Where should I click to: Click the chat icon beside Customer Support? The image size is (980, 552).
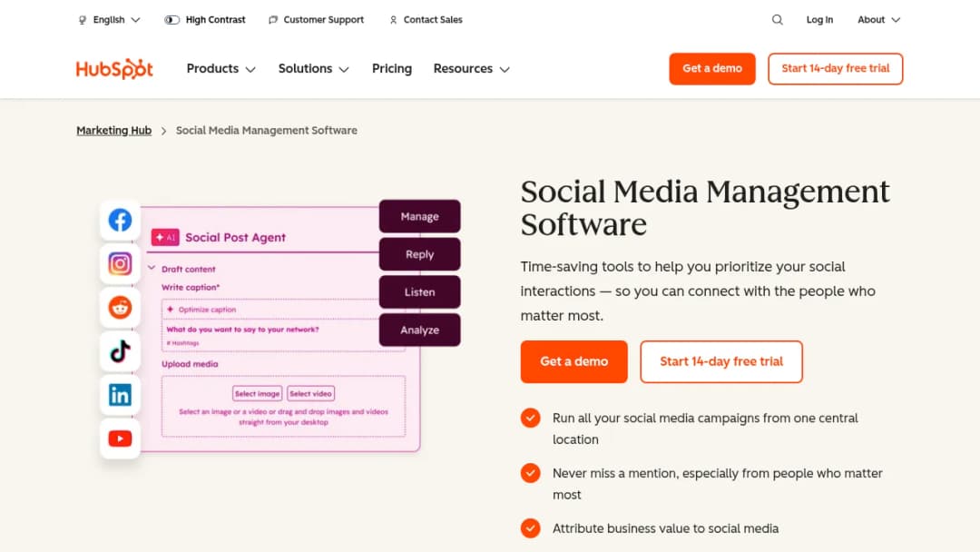(273, 20)
